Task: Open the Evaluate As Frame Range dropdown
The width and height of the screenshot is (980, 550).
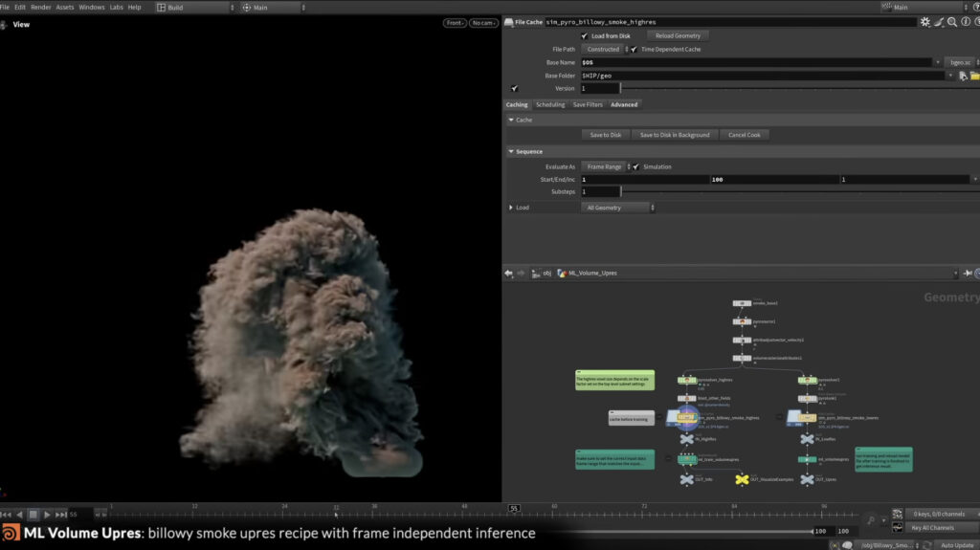Action: [605, 166]
